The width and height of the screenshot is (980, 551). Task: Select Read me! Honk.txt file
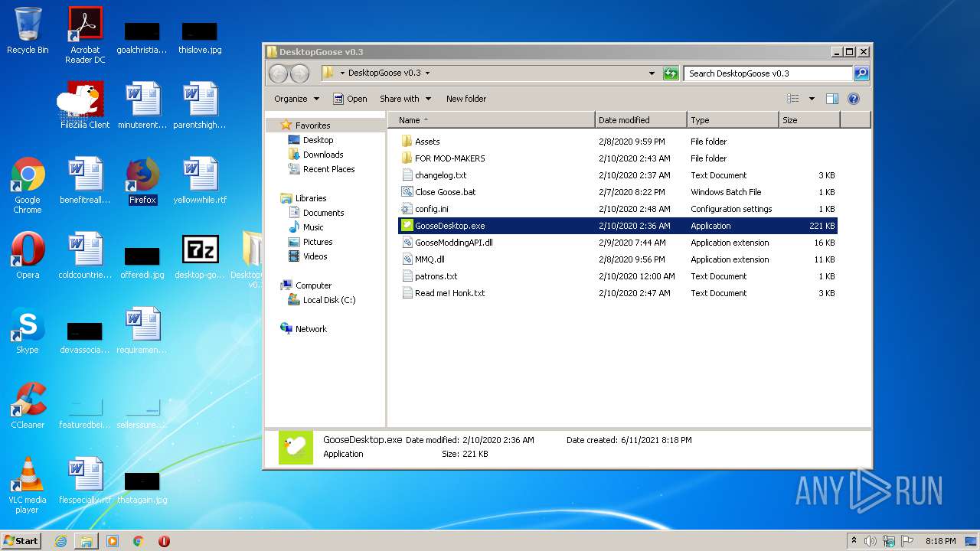(x=449, y=293)
